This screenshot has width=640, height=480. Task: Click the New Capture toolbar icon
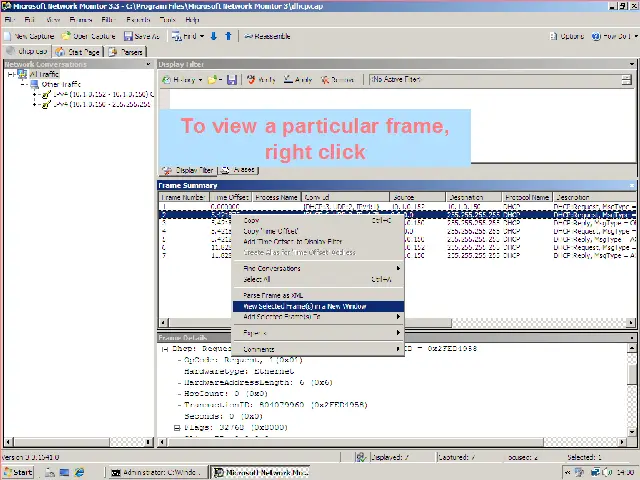[7, 36]
